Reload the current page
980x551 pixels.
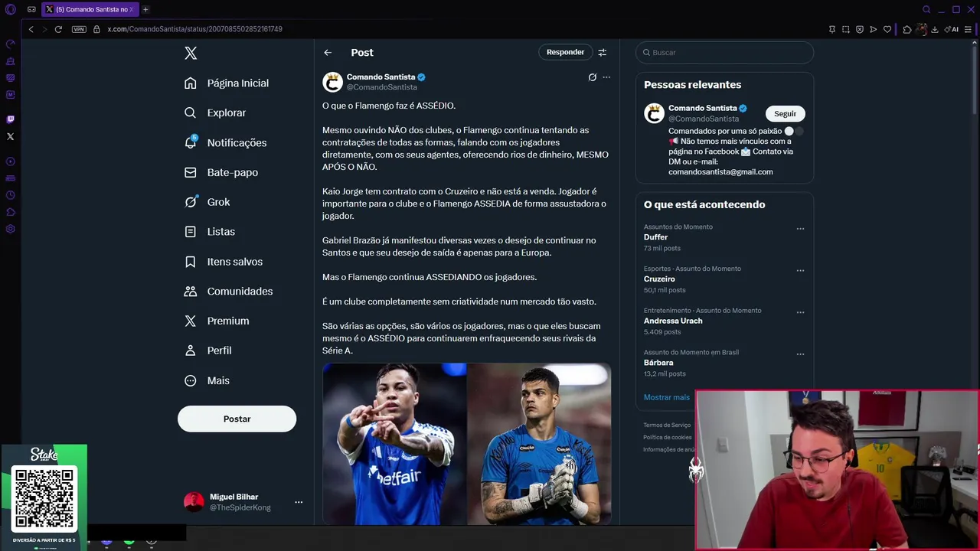click(x=58, y=29)
